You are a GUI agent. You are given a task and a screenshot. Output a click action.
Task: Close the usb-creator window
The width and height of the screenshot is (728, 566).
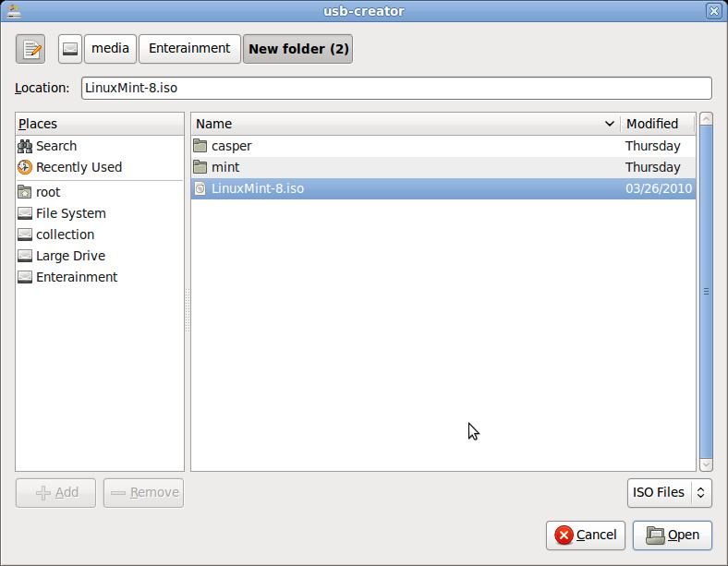(x=714, y=10)
